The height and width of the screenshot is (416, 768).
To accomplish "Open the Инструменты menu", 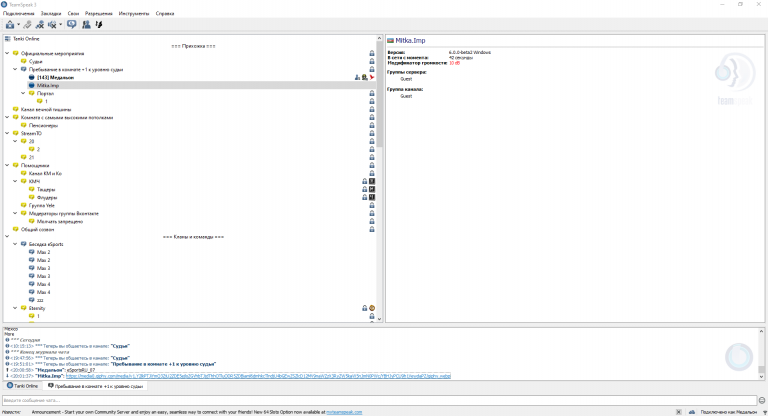I will 134,13.
